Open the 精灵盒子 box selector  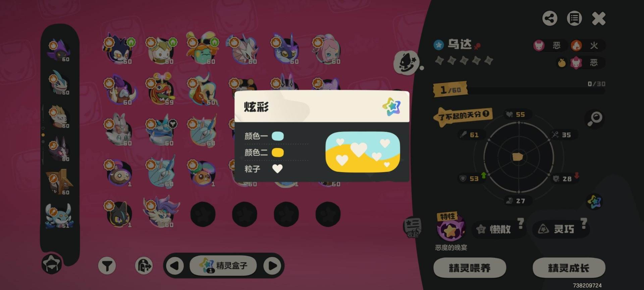(224, 266)
